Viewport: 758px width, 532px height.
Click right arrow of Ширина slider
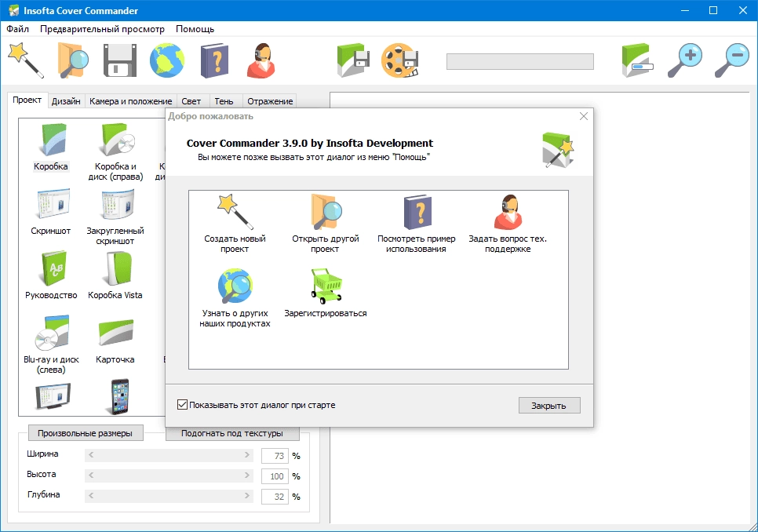[x=247, y=455]
